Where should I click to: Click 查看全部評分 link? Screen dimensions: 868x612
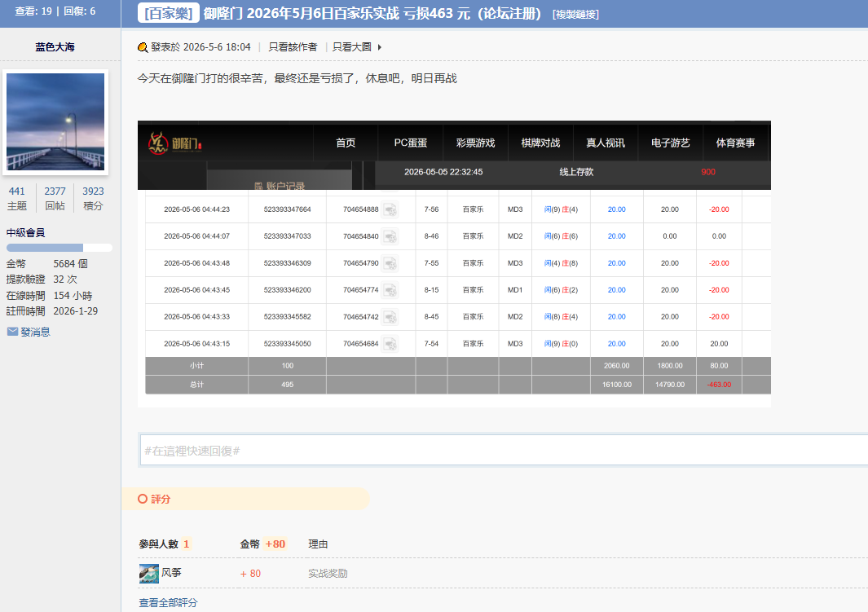tap(168, 602)
